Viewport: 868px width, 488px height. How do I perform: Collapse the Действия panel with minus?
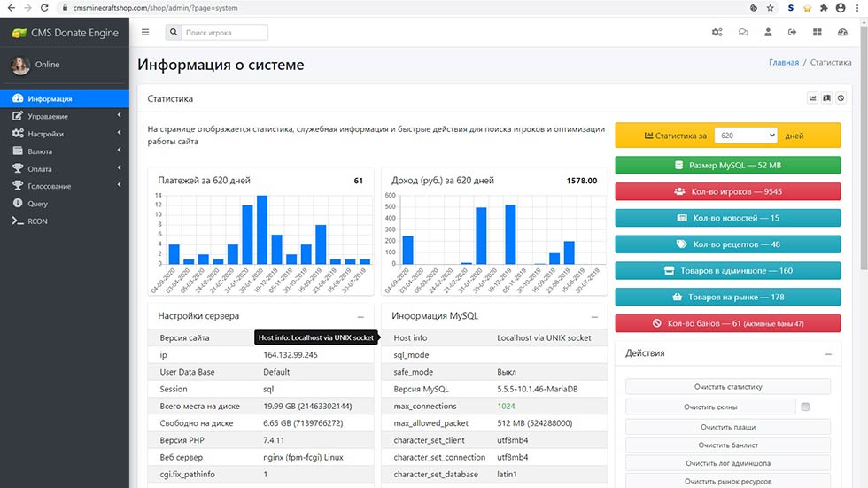tap(827, 353)
